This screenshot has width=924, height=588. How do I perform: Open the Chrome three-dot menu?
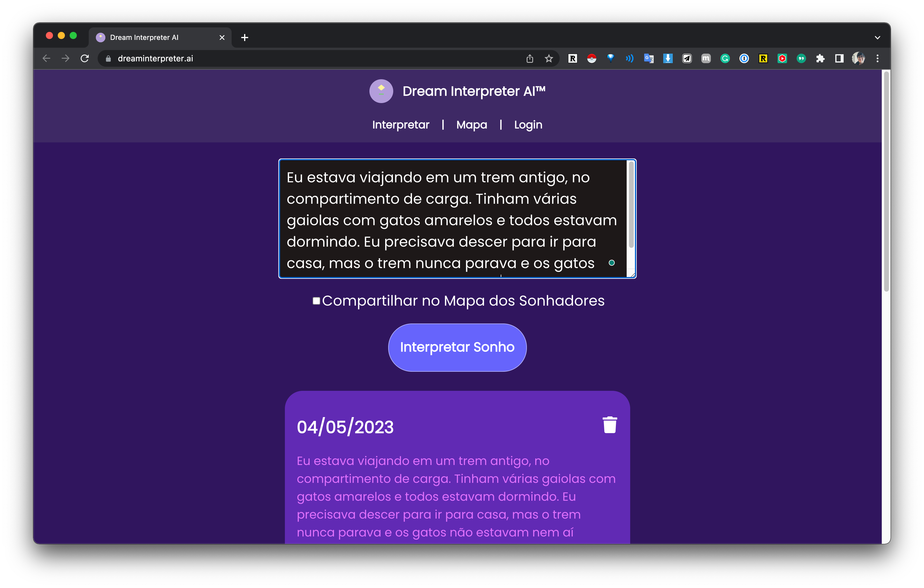tap(878, 58)
